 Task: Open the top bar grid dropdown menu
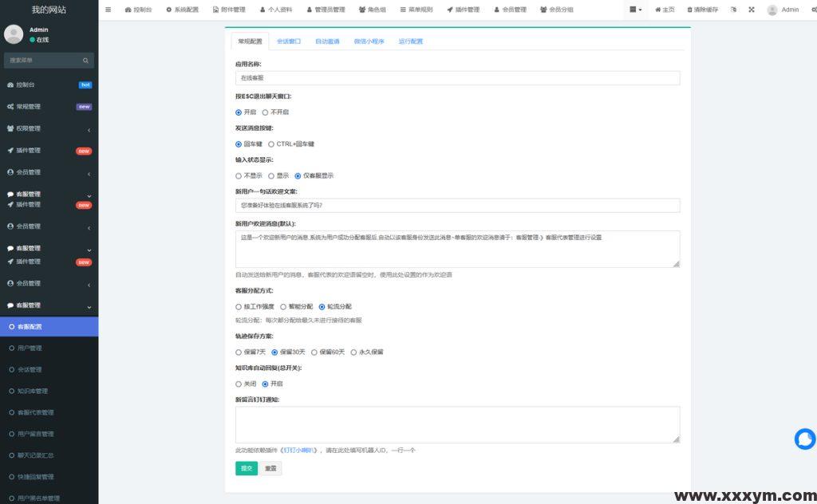pos(635,10)
